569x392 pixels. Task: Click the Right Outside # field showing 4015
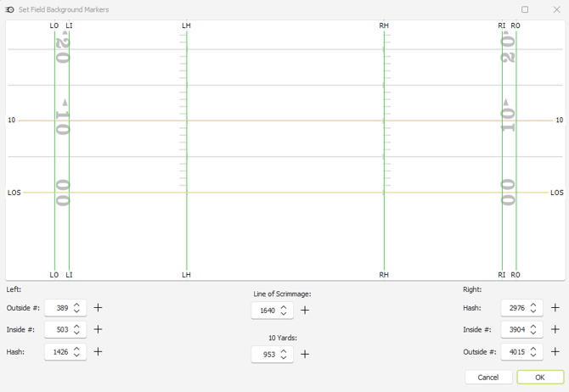(521, 352)
